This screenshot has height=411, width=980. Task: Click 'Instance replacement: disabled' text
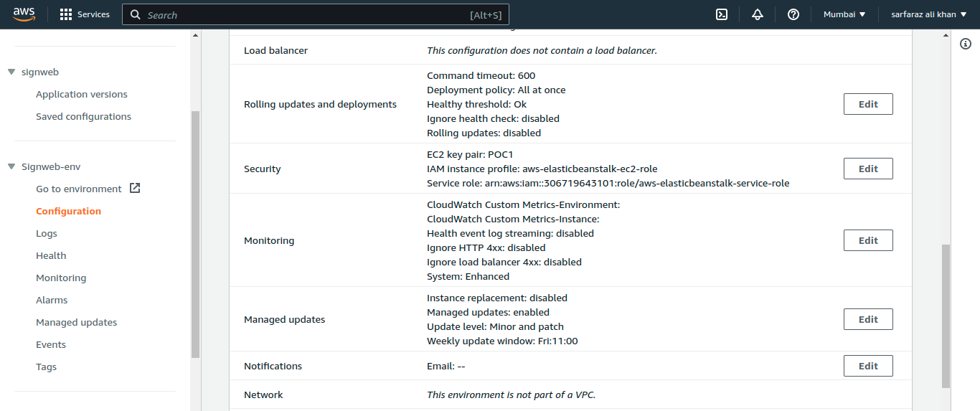(496, 298)
